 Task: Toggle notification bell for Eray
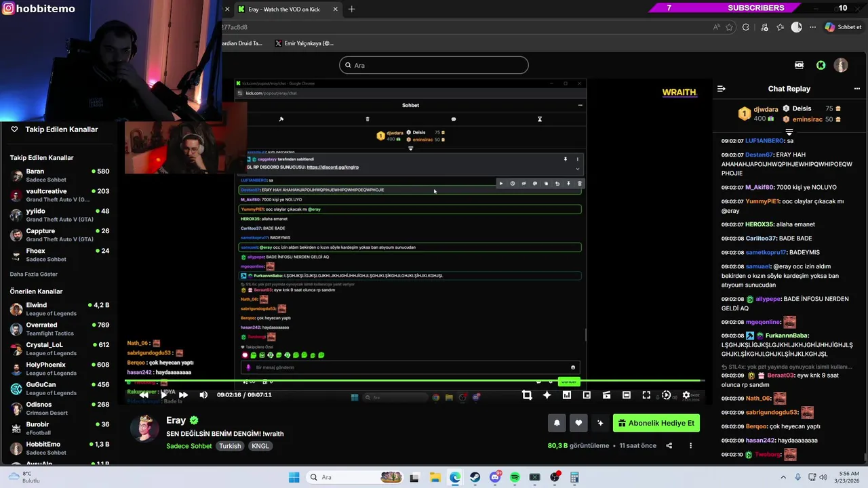(x=557, y=423)
